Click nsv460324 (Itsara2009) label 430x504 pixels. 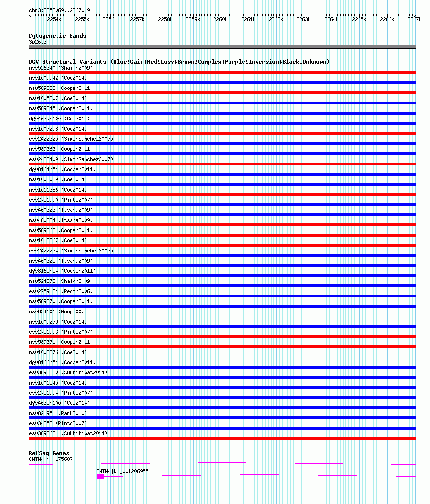pyautogui.click(x=61, y=220)
